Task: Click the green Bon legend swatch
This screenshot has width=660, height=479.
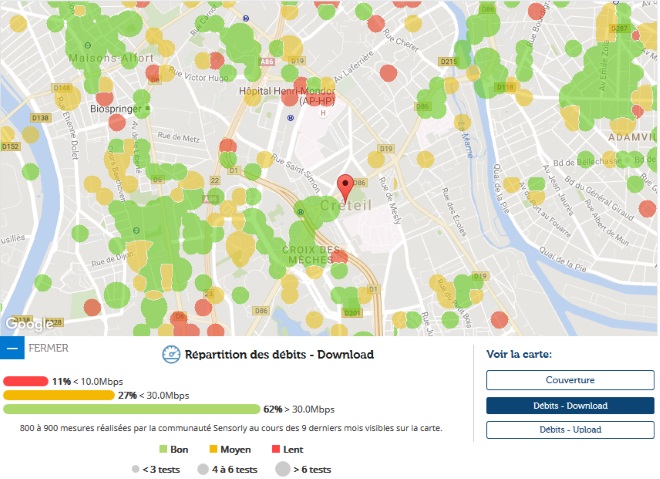Action: point(164,450)
